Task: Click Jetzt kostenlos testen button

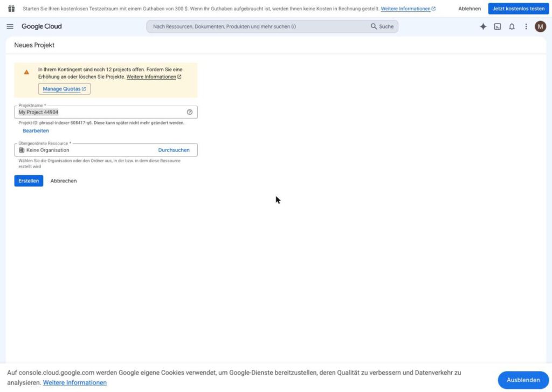Action: [518, 9]
